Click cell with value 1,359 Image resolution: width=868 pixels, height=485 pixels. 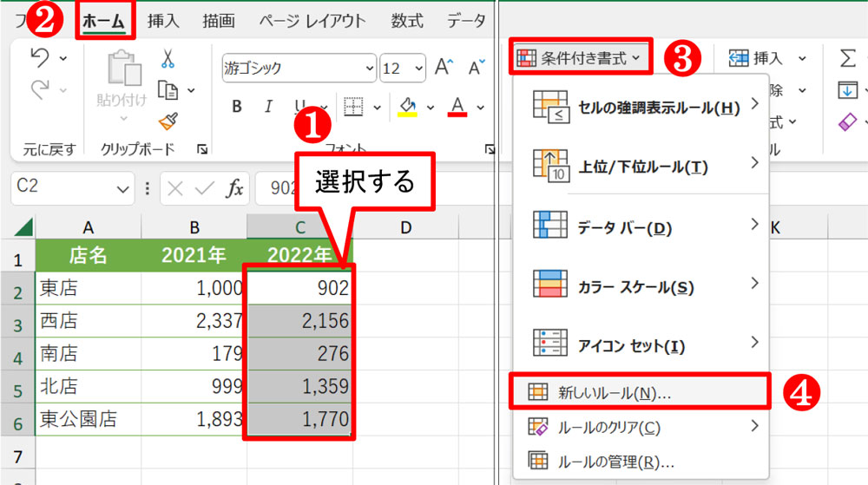tap(299, 387)
